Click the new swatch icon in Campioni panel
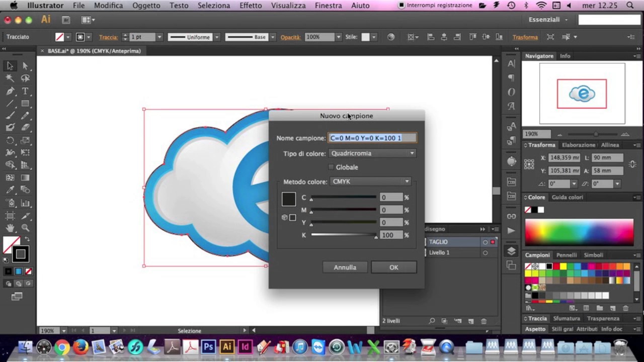Screen dimensions: 644x362 click(x=612, y=308)
